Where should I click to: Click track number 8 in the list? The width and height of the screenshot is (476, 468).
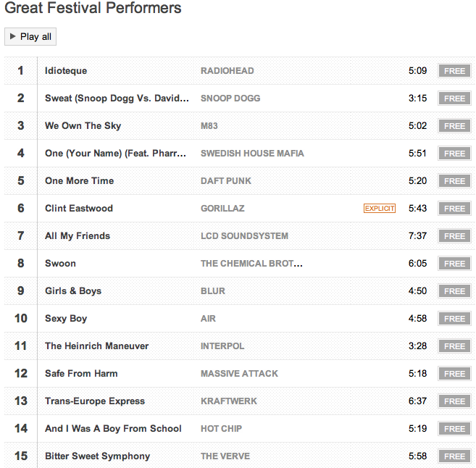tap(21, 264)
